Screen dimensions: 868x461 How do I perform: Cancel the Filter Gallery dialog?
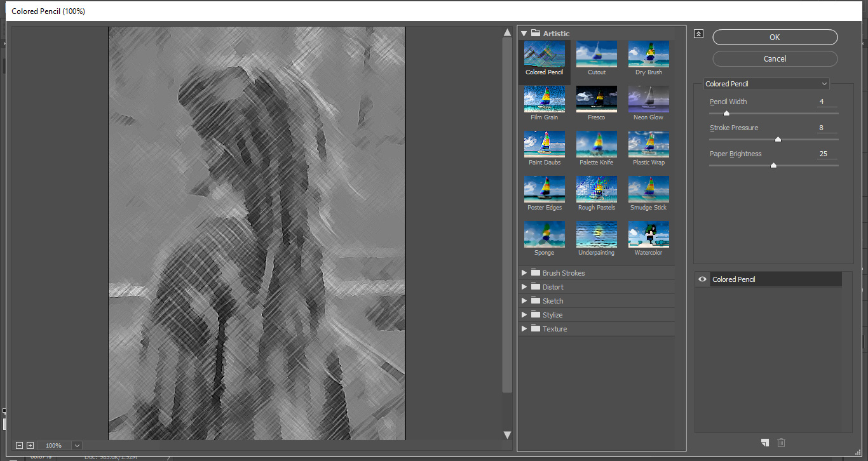(x=774, y=58)
